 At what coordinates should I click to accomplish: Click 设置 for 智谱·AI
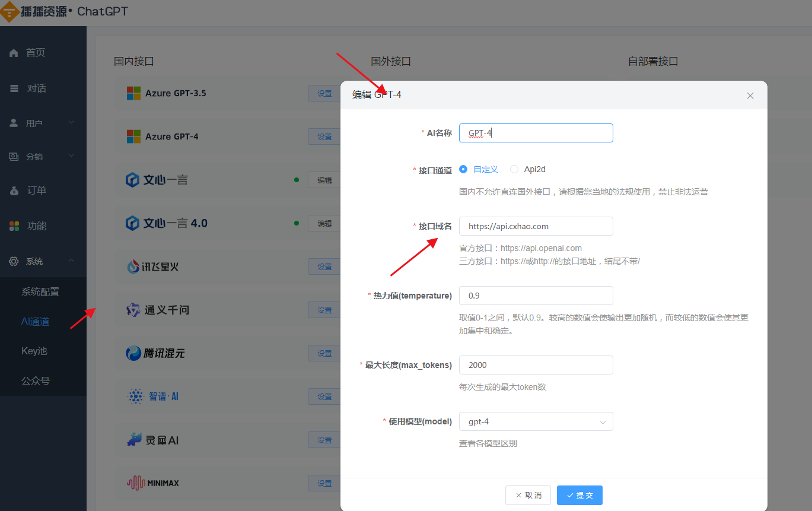tap(324, 396)
